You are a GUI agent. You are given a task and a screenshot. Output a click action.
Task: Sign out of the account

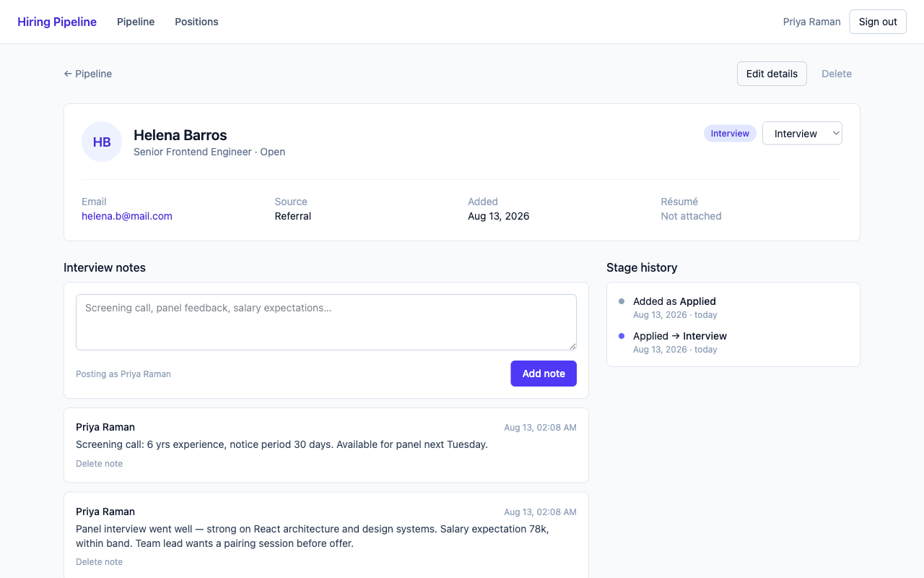878,22
